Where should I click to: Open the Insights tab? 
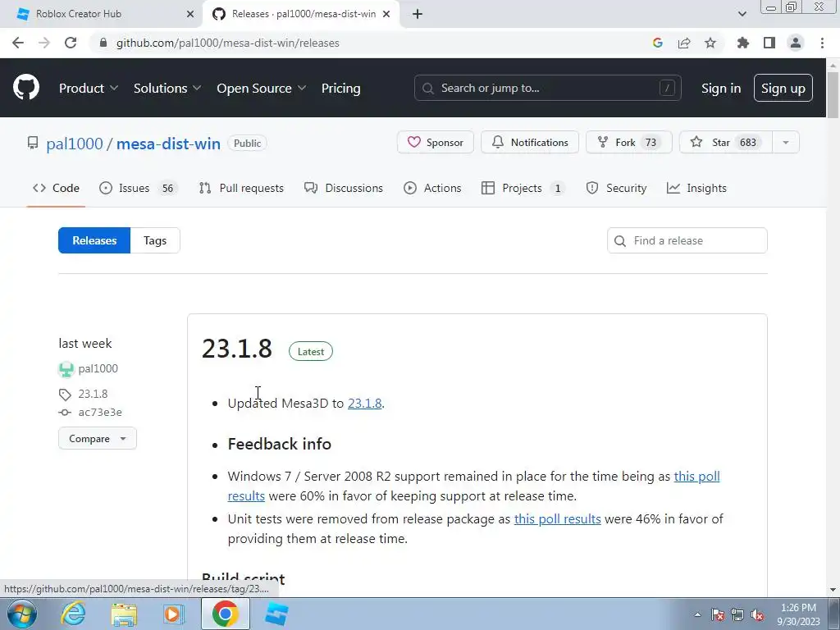coord(696,188)
